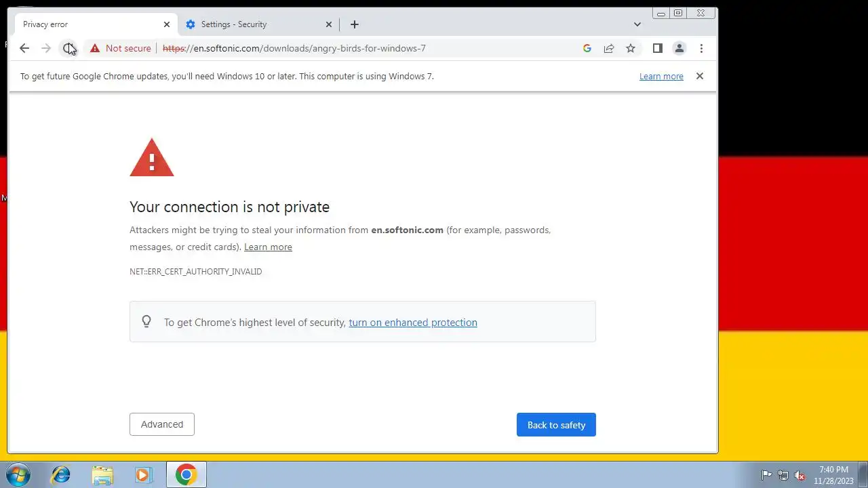
Task: Open a new tab with plus button
Action: [354, 24]
